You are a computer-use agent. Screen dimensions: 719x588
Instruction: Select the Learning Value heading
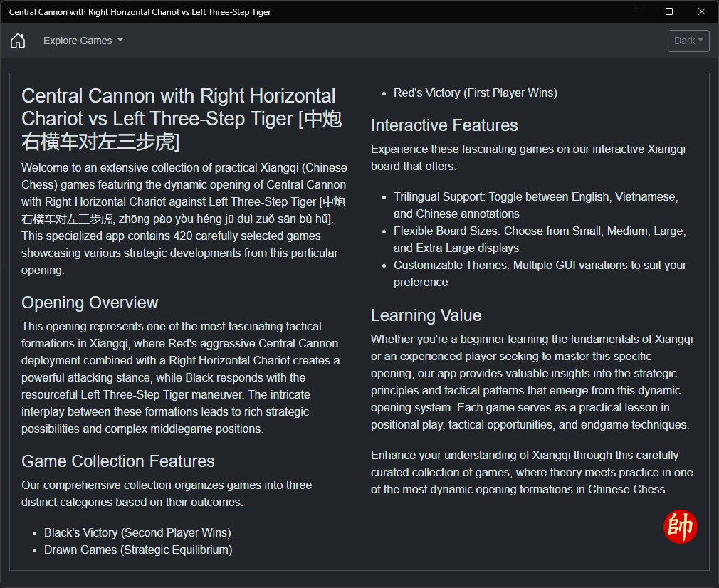(426, 315)
